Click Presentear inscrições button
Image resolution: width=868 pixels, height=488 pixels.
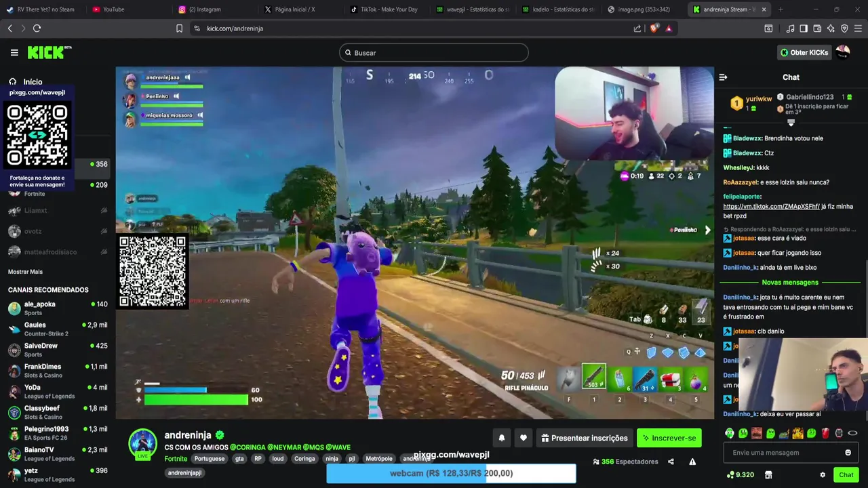(585, 438)
